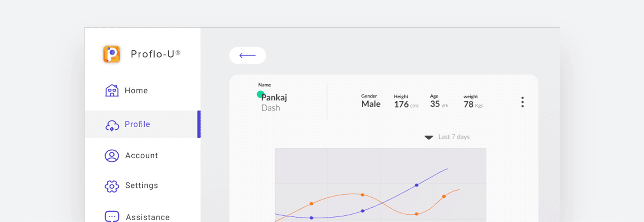The width and height of the screenshot is (644, 222).
Task: Select the Profile menu item
Action: [137, 124]
